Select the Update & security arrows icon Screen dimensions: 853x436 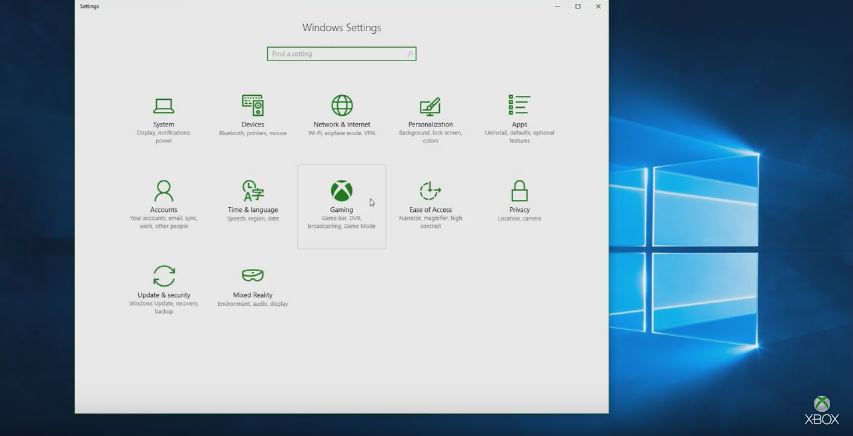click(164, 275)
